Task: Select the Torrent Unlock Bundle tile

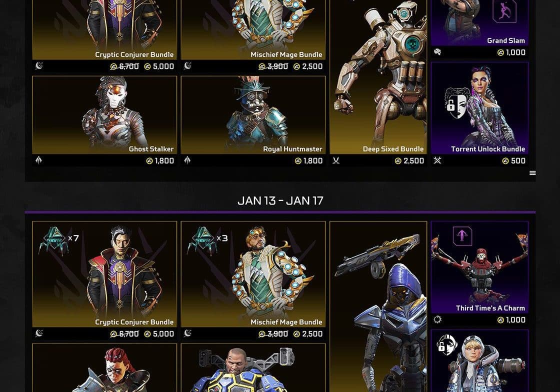Action: pyautogui.click(x=479, y=108)
